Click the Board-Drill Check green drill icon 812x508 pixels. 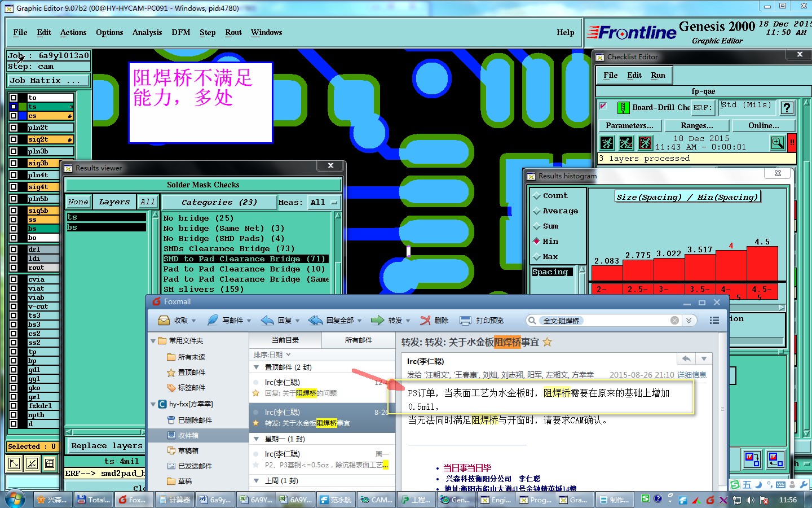pos(624,107)
